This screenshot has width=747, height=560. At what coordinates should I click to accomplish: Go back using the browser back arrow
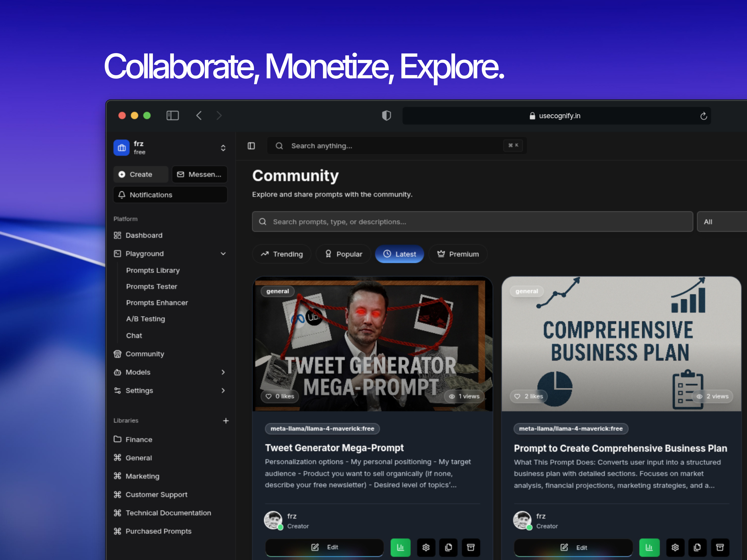coord(199,116)
